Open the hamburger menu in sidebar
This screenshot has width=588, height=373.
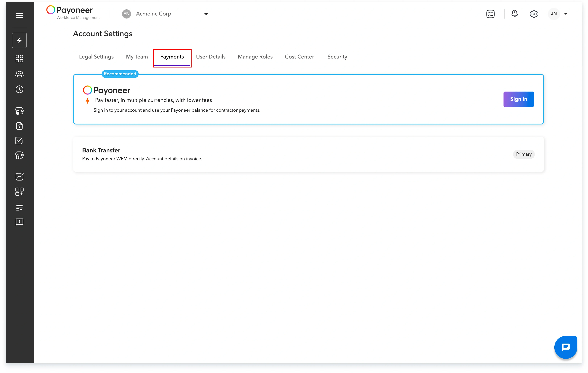19,15
